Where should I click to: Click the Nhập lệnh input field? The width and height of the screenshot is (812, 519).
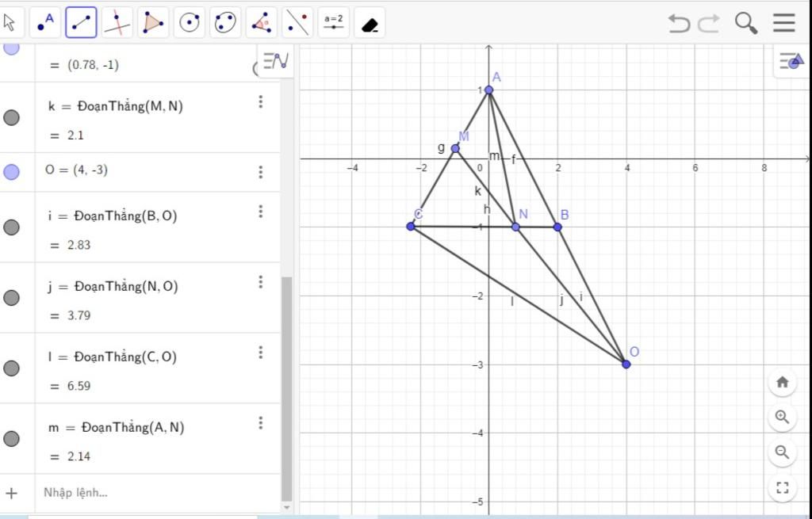[x=158, y=493]
